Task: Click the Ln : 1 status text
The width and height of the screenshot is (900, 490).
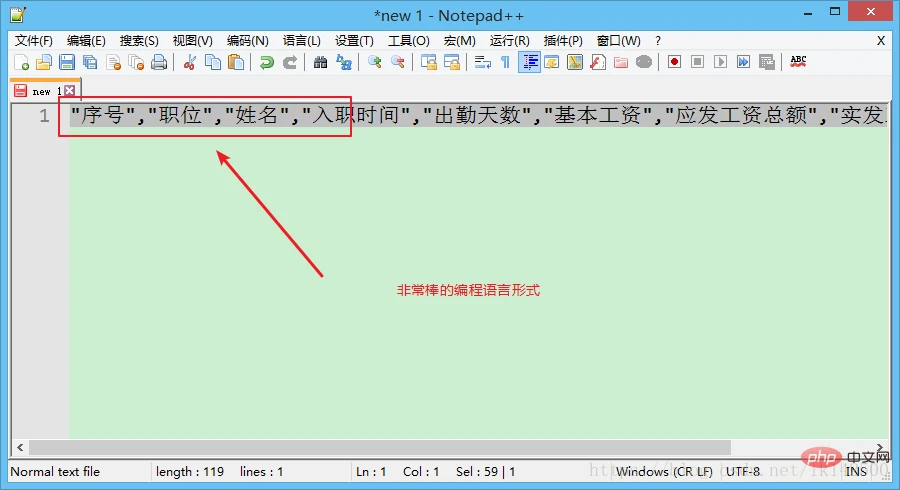Action: (x=371, y=472)
